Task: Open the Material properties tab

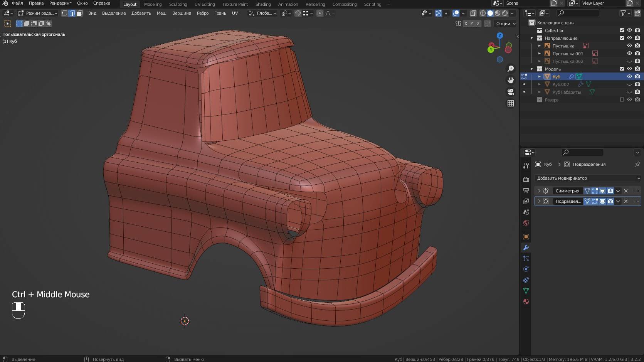Action: point(526,301)
